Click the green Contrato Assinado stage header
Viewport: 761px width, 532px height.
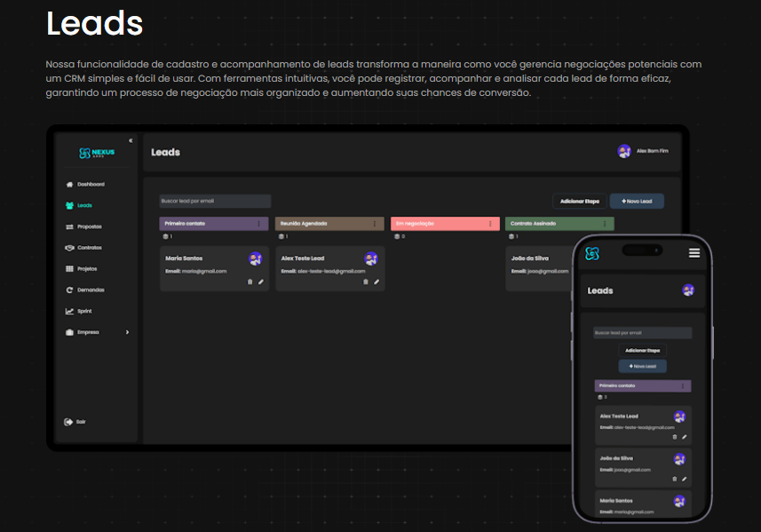(559, 224)
